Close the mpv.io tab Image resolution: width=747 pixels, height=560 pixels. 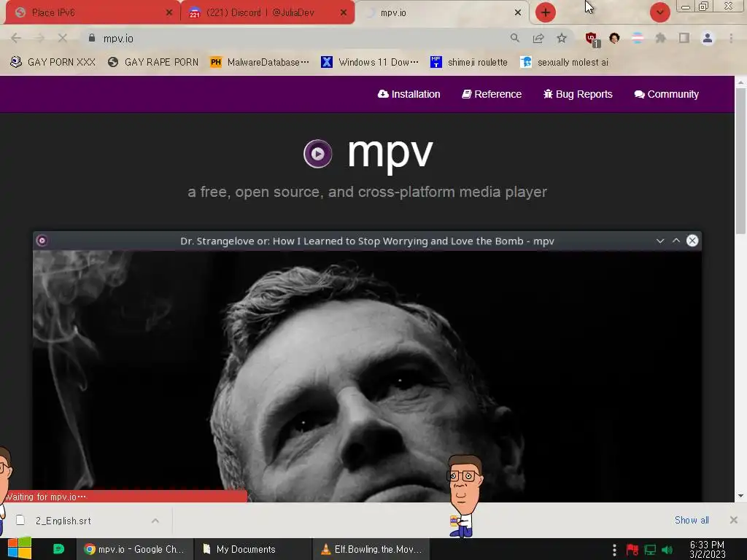[518, 13]
